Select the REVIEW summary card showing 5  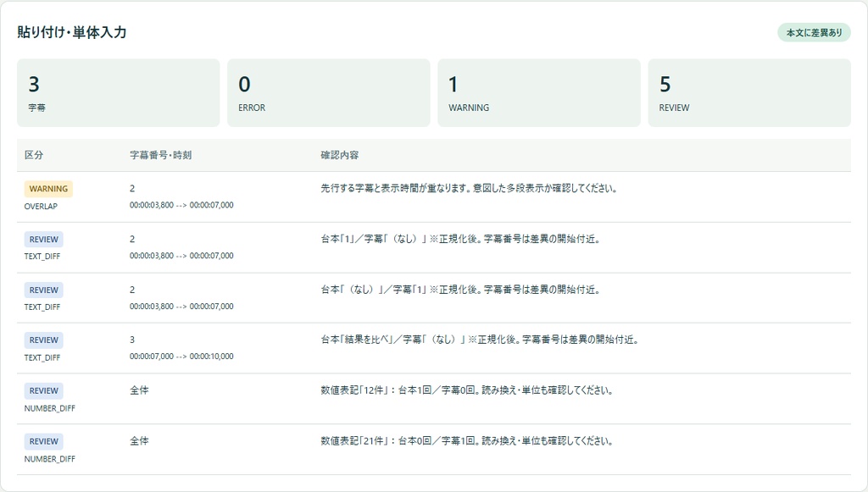(x=749, y=93)
